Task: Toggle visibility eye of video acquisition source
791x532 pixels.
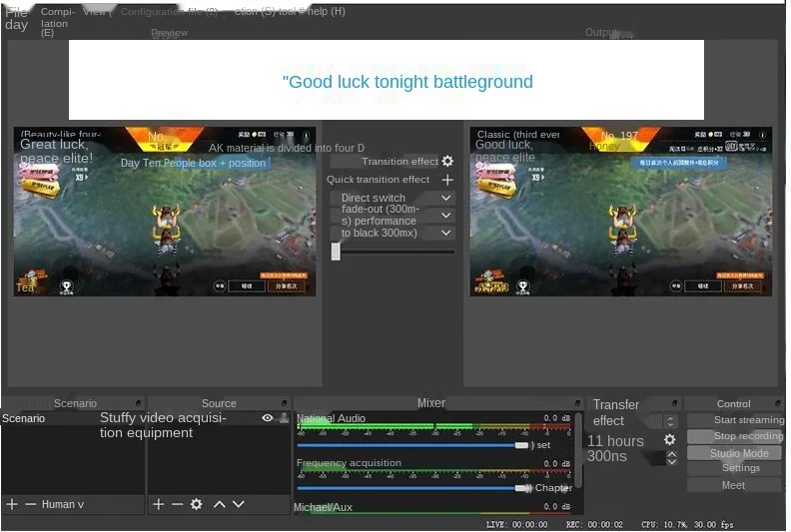Action: pos(268,417)
